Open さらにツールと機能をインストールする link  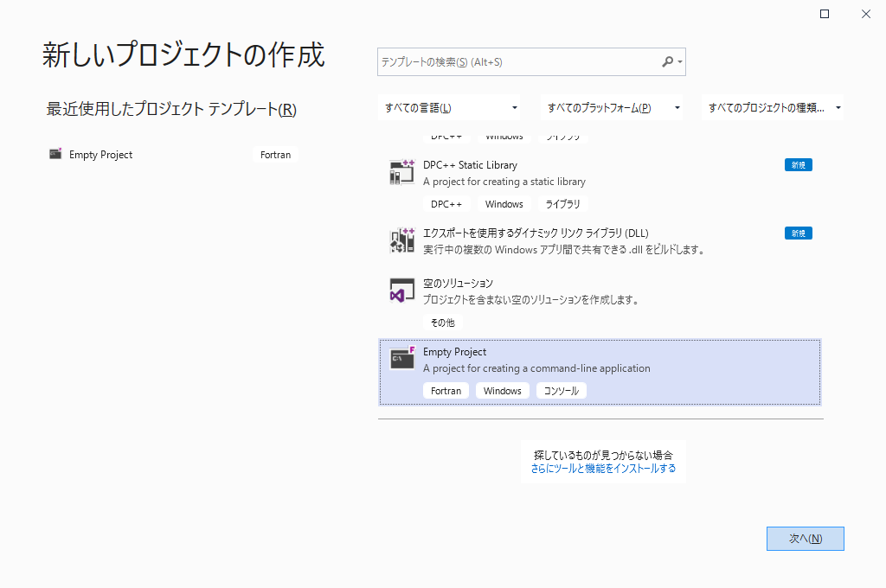pyautogui.click(x=603, y=467)
